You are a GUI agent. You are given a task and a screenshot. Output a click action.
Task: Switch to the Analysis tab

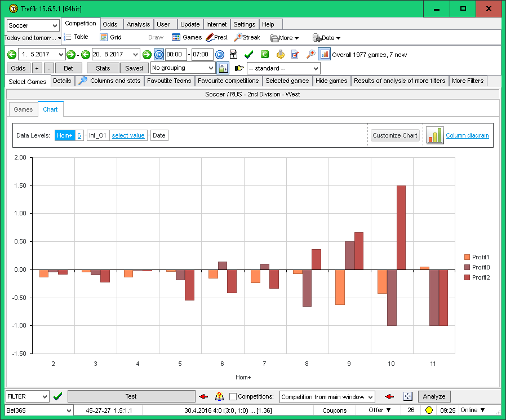138,24
